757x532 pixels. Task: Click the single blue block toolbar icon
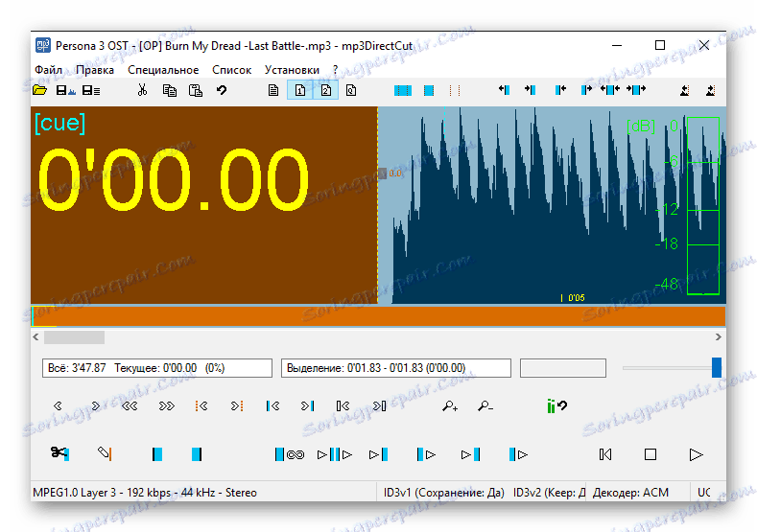429,90
